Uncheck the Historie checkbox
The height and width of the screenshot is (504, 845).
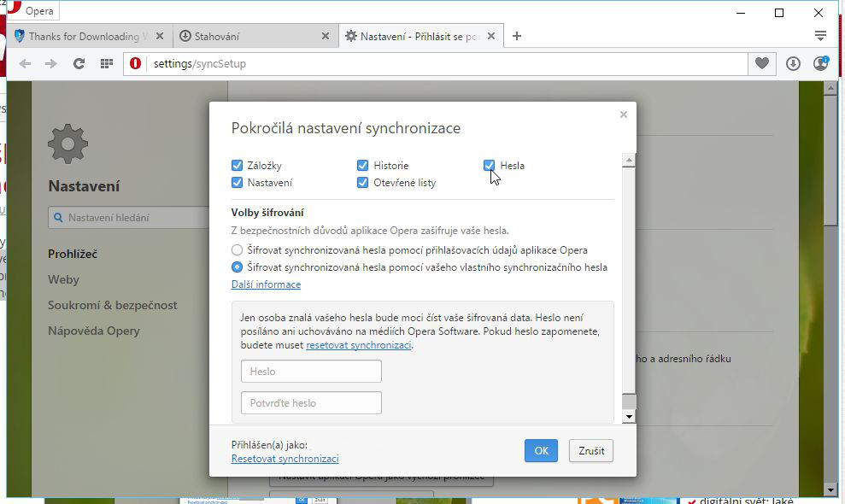point(362,166)
